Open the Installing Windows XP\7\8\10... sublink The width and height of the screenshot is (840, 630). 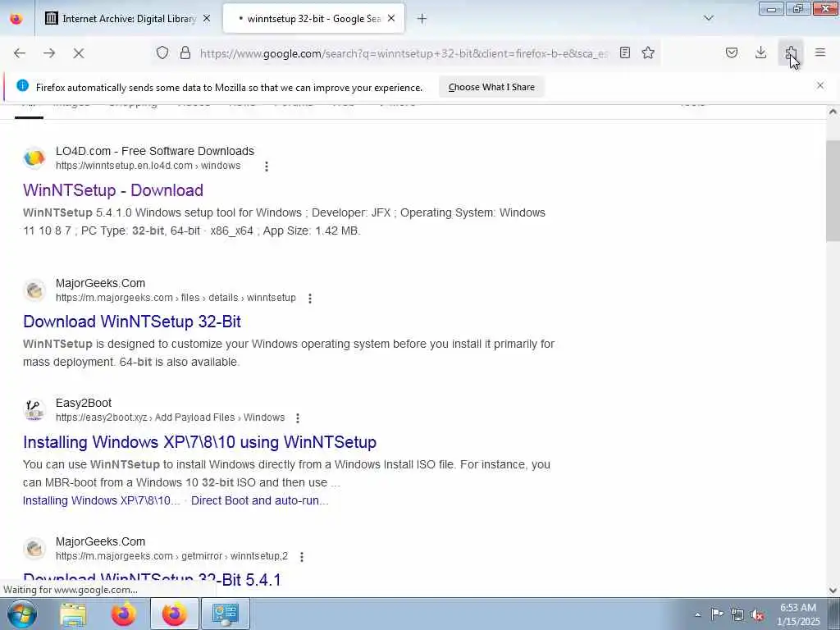pos(101,500)
